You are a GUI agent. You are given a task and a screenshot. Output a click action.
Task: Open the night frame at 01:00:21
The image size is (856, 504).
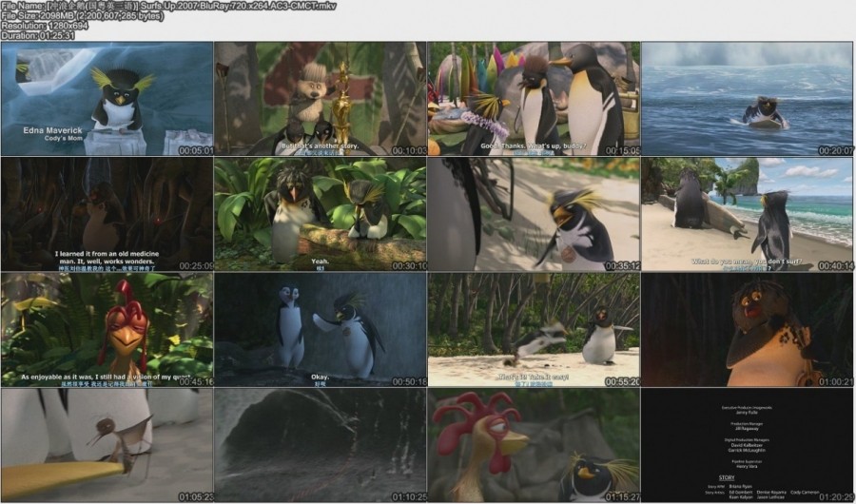click(747, 330)
